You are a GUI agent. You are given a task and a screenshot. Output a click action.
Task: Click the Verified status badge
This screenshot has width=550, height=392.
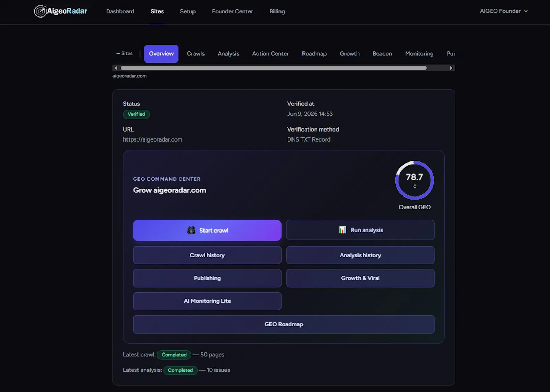(x=136, y=114)
